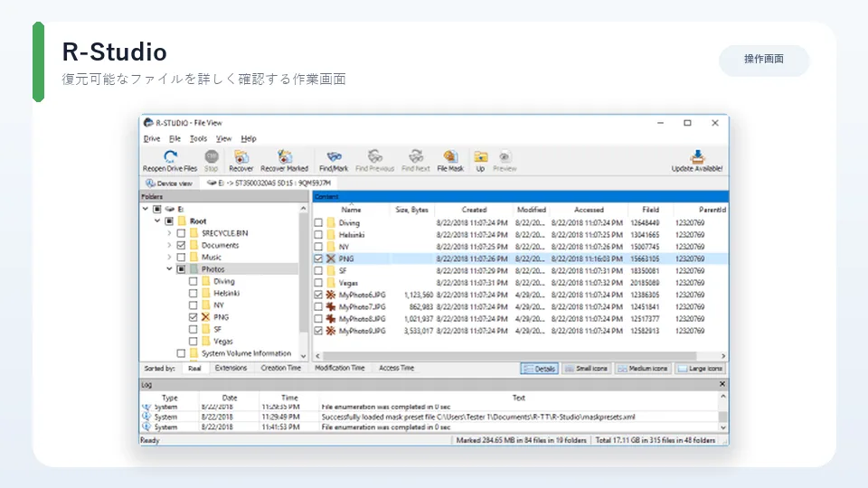
Task: Click the Recover toolbar icon
Action: pyautogui.click(x=241, y=157)
